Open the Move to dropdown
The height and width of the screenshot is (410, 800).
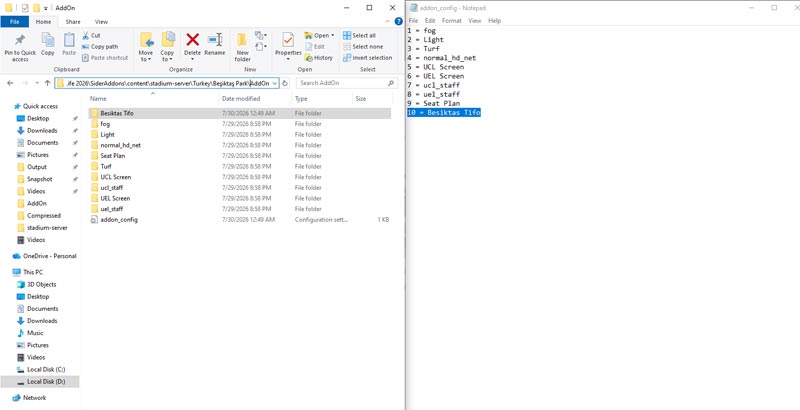(x=146, y=56)
